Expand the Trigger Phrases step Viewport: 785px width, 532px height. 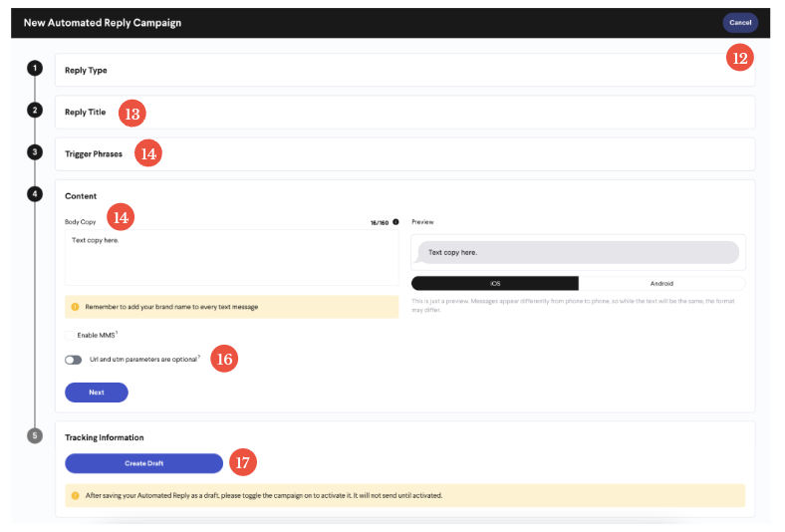[x=404, y=154]
